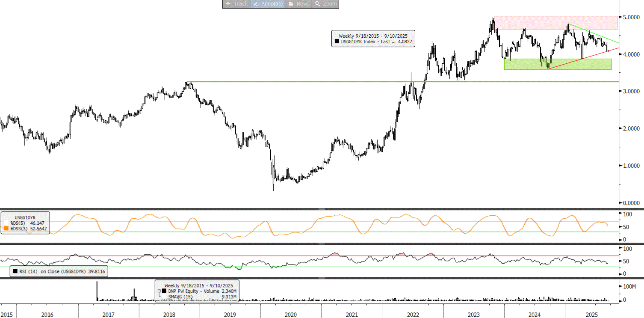This screenshot has width=644, height=318.
Task: Click the Zoom magnifier icon
Action: click(317, 4)
